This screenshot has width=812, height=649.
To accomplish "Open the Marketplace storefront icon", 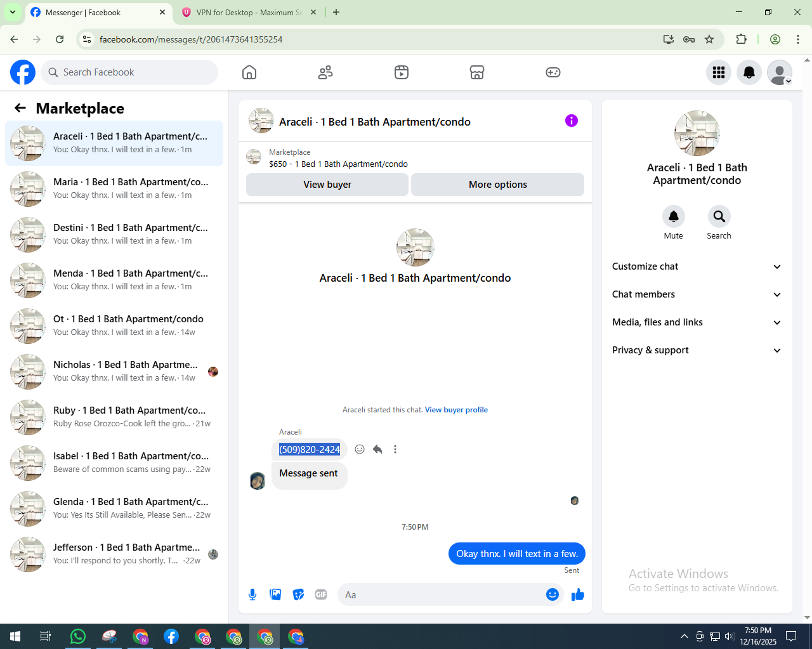I will click(477, 72).
